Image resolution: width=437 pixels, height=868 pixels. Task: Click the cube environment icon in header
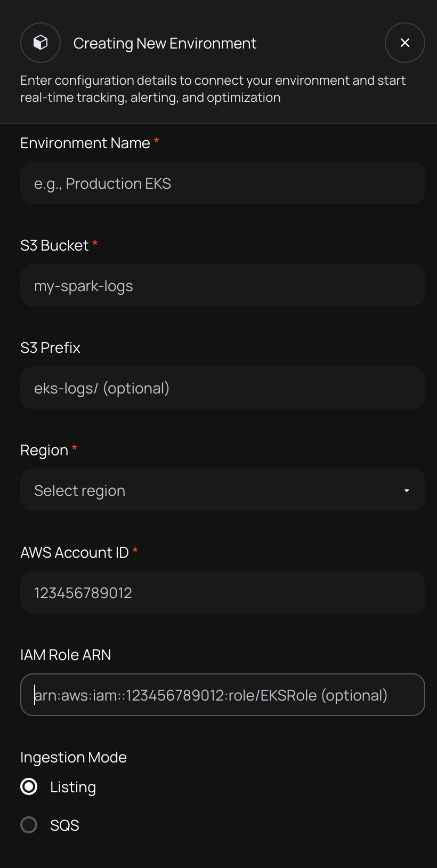click(41, 43)
